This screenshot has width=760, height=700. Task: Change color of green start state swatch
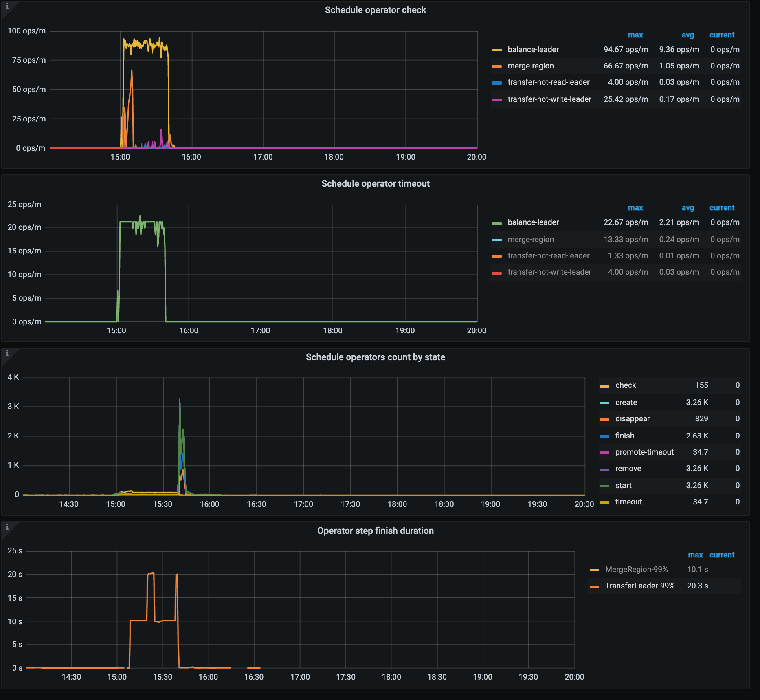[x=604, y=486]
